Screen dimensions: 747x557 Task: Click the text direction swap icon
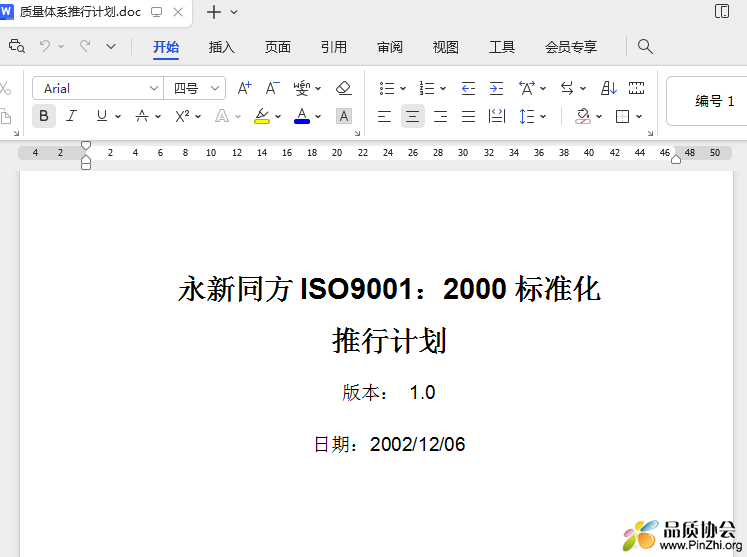[567, 88]
